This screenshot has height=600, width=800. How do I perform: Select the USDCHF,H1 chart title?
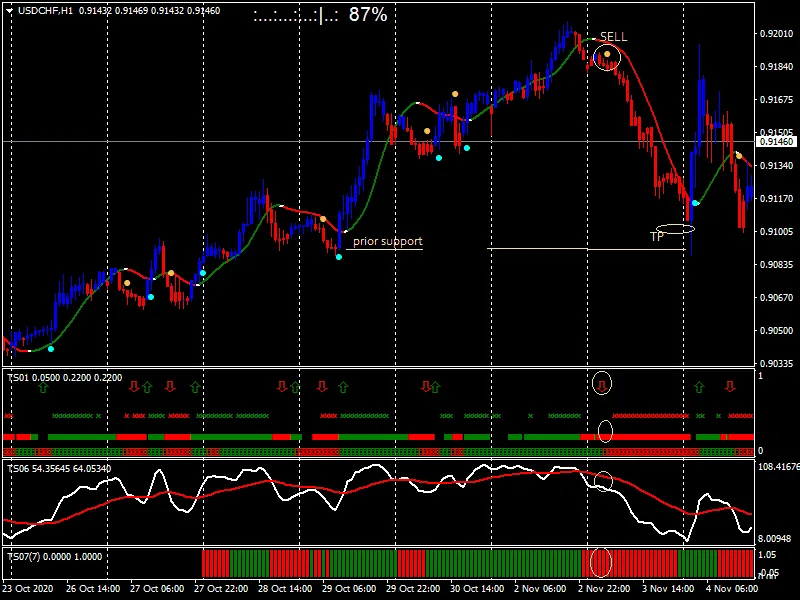(x=45, y=8)
